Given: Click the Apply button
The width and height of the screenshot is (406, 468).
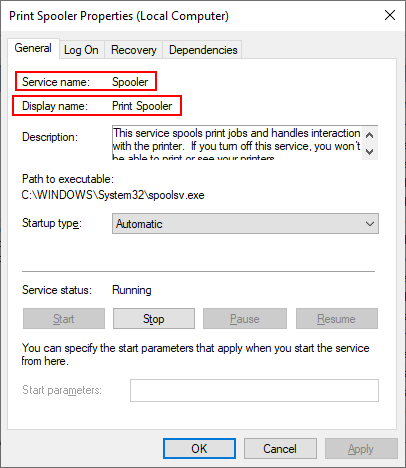Looking at the screenshot, I should pos(361,449).
